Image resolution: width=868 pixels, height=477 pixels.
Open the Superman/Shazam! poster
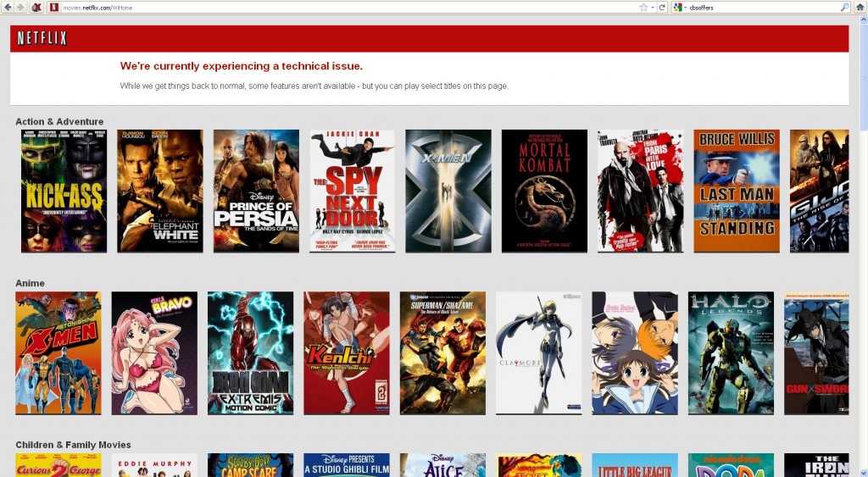(x=442, y=353)
